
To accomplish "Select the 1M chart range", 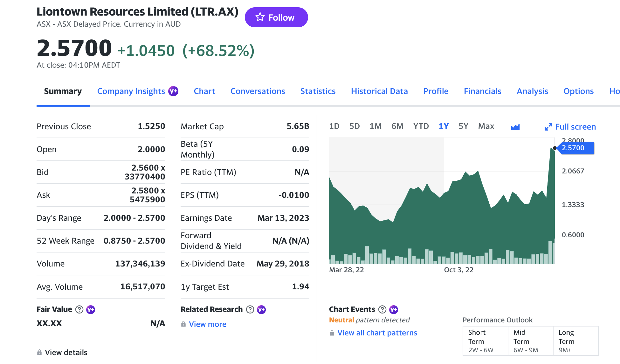I will pyautogui.click(x=375, y=126).
